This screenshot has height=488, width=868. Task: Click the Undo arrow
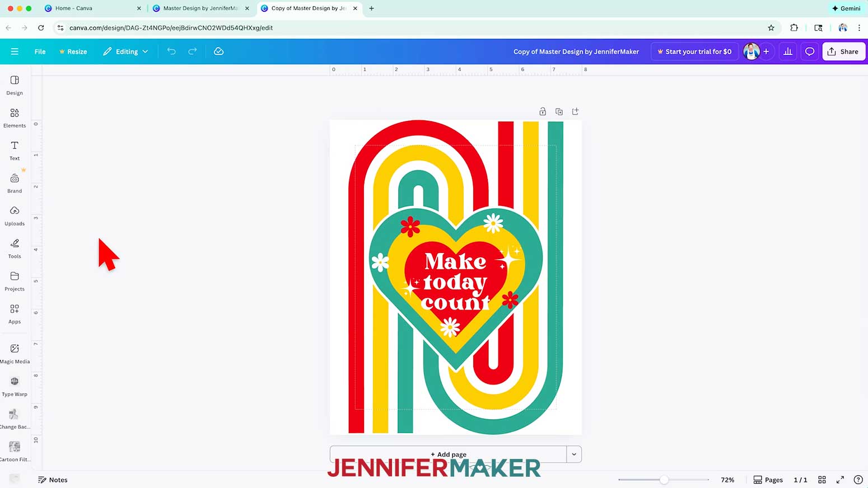tap(171, 51)
